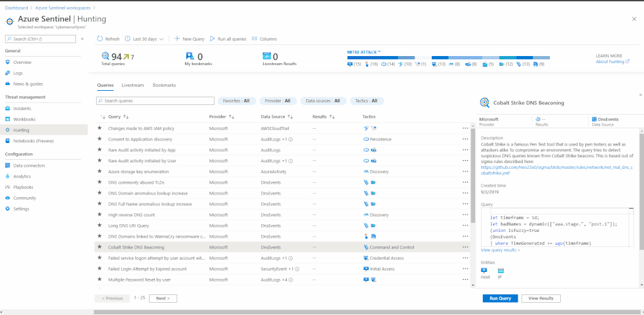Click the My bookmarks icon
644x315 pixels.
[190, 56]
